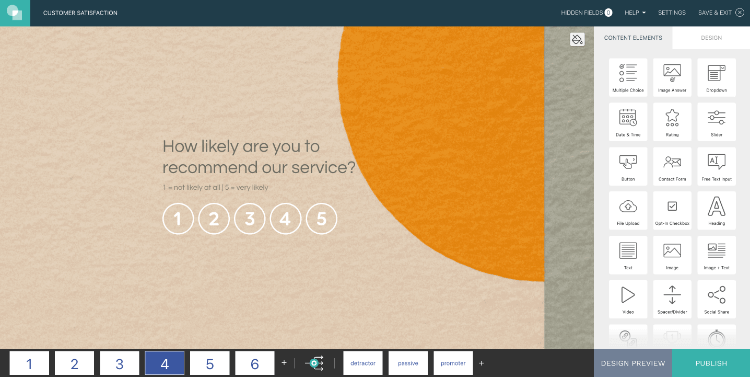
Task: Open the logic jump flow icon
Action: coord(314,363)
